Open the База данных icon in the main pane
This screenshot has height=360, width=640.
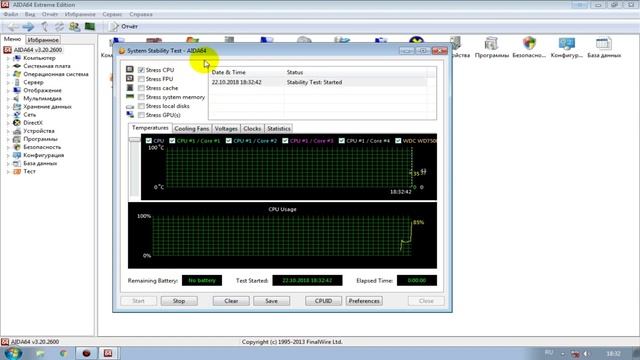604,48
